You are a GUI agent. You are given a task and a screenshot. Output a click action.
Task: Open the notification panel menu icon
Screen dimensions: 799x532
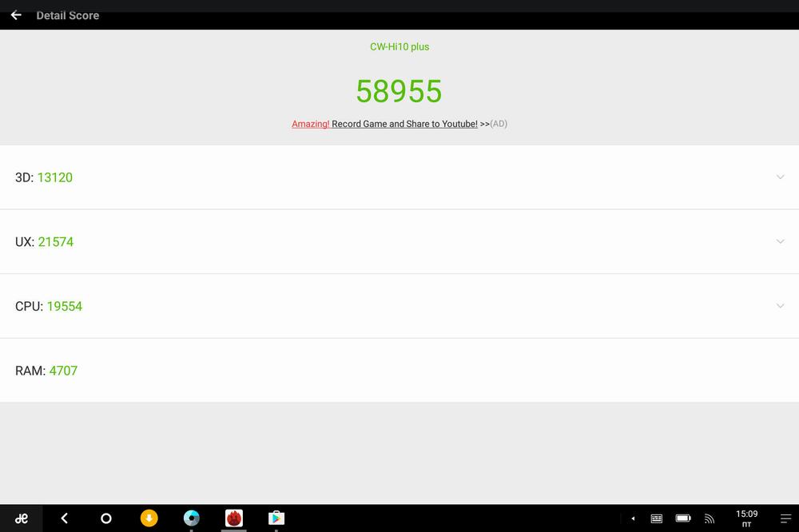tap(785, 518)
